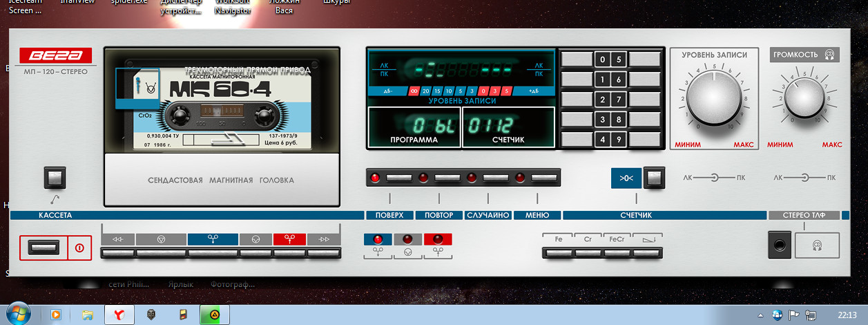Select program key for digit 1
The width and height of the screenshot is (868, 325).
click(x=579, y=80)
